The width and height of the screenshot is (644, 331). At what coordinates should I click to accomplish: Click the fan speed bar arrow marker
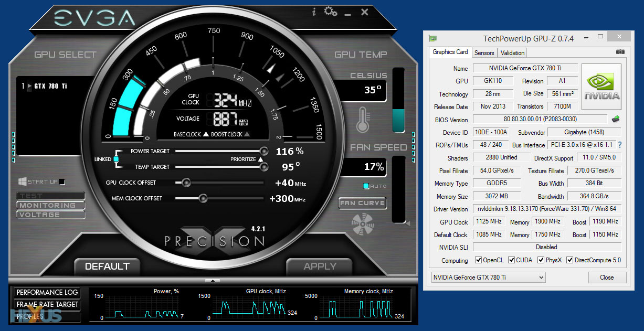[x=407, y=223]
